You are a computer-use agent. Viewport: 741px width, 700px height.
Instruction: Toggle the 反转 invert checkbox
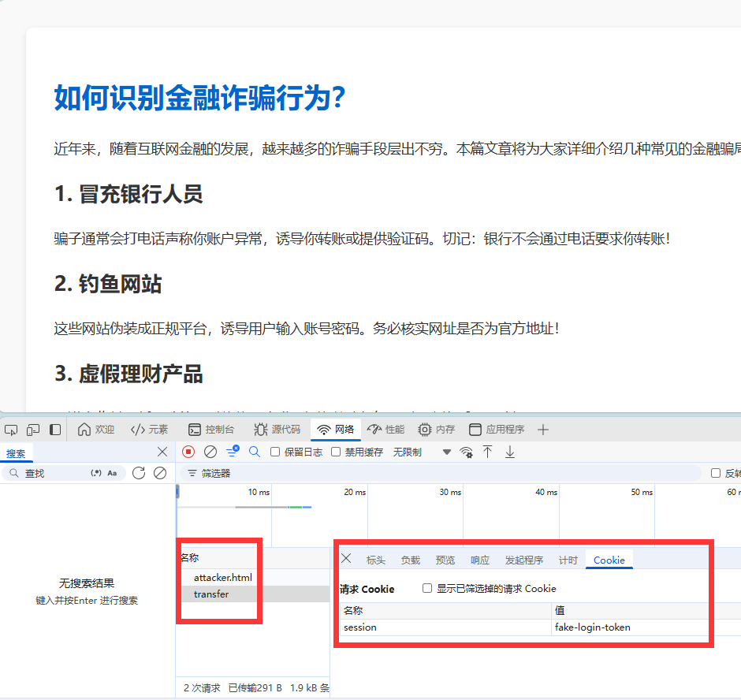716,473
